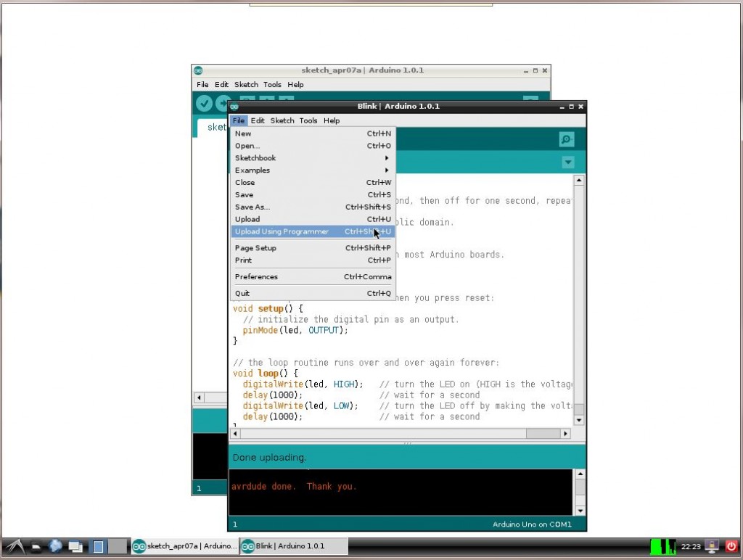Choose Save from the File menu
743x560 pixels.
coord(312,194)
